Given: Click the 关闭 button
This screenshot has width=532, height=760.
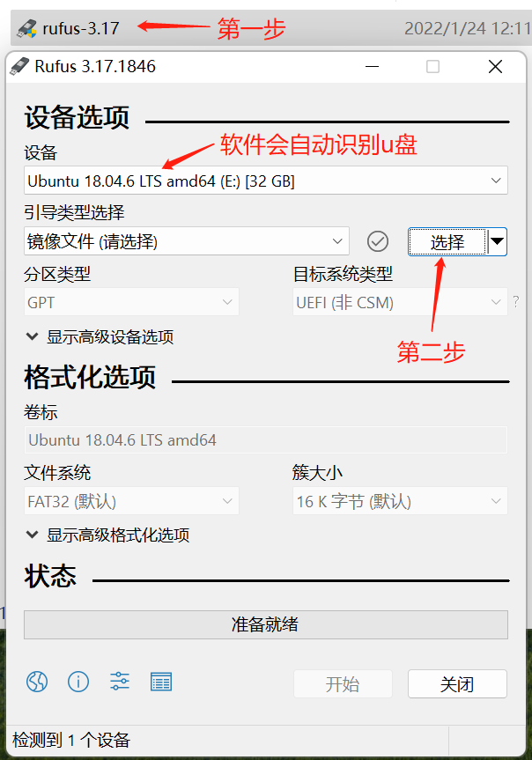Looking at the screenshot, I should tap(457, 684).
